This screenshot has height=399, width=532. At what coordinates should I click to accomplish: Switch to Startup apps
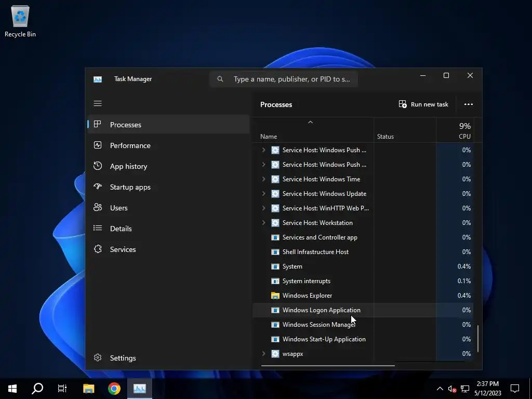click(x=169, y=187)
